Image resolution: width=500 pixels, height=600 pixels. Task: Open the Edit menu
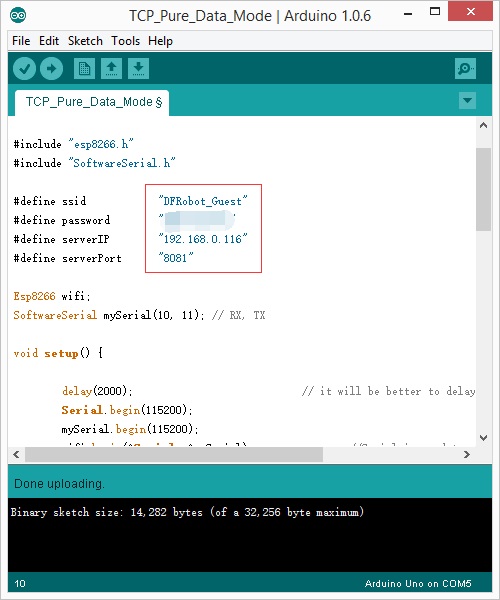point(49,41)
